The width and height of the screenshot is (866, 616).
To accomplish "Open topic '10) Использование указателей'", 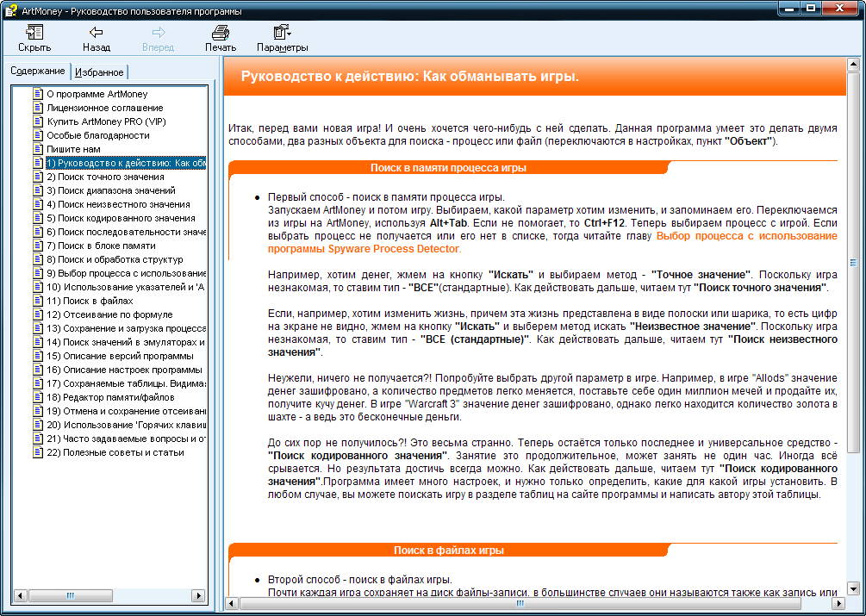I will pos(126,287).
